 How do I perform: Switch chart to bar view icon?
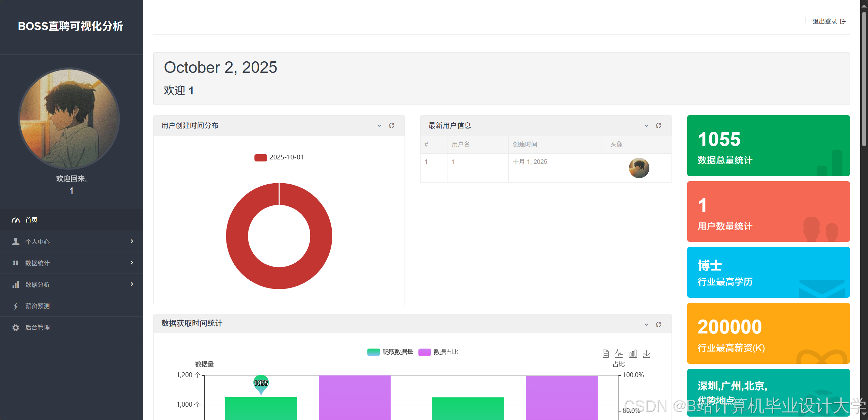tap(633, 354)
